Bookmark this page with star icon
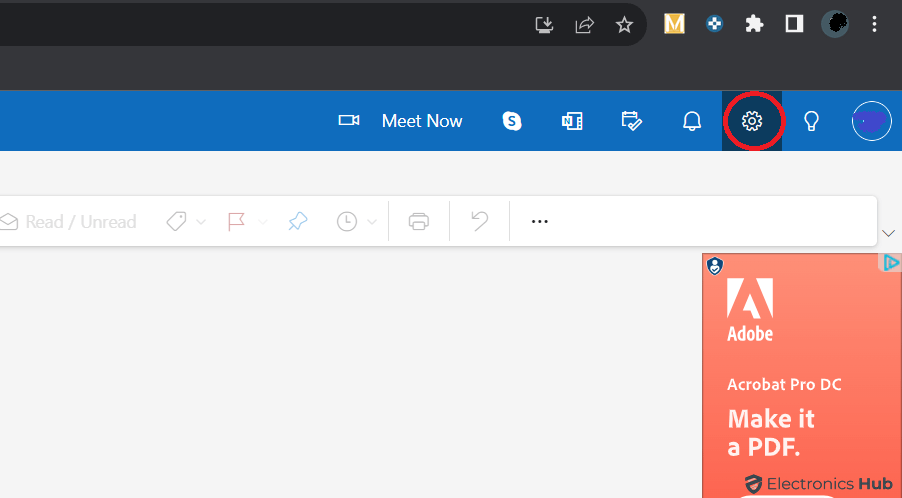The image size is (902, 498). tap(624, 25)
